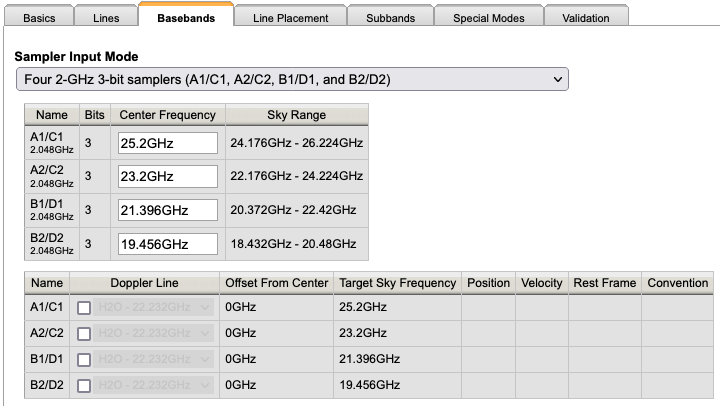Click the A1/C1 center frequency field

(167, 143)
